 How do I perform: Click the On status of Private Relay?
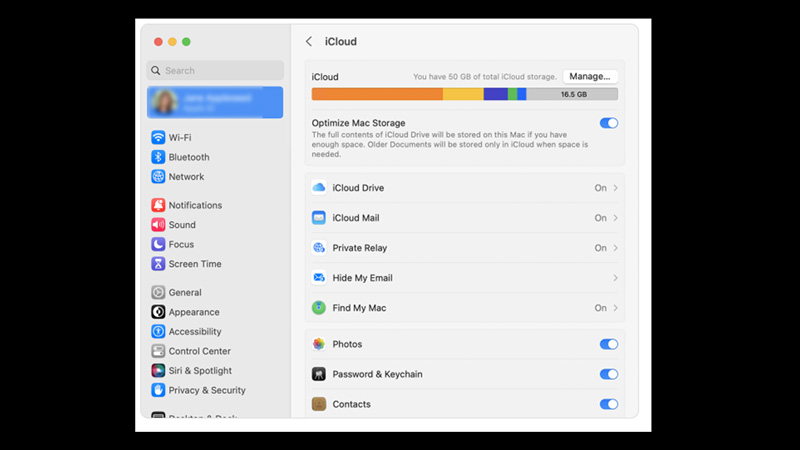pos(600,248)
